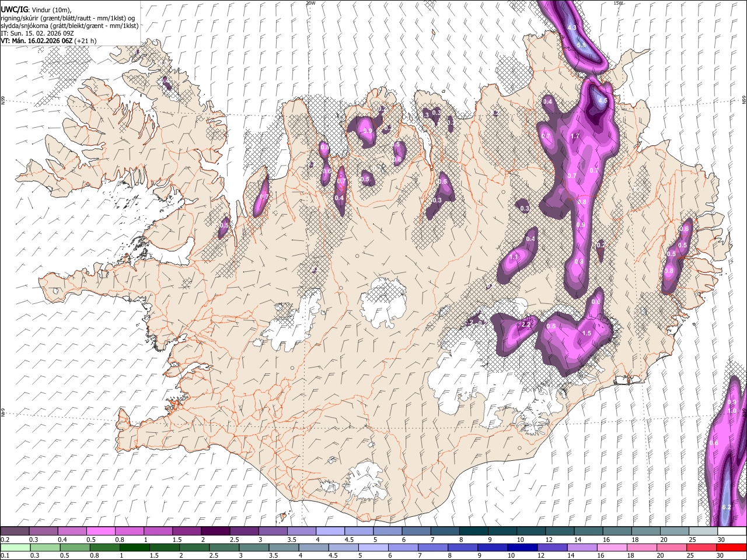This screenshot has width=747, height=560.
Task: Pick the crimson rain swatch at 25
Action: [x=701, y=547]
